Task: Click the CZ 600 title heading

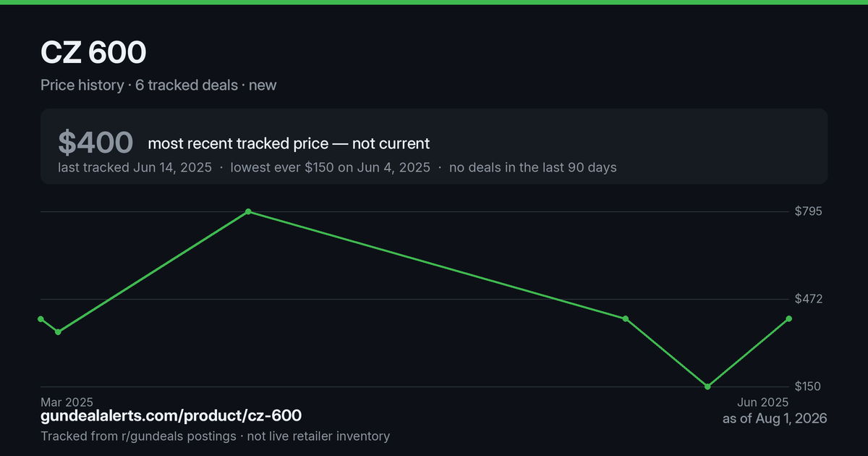Action: (x=93, y=52)
